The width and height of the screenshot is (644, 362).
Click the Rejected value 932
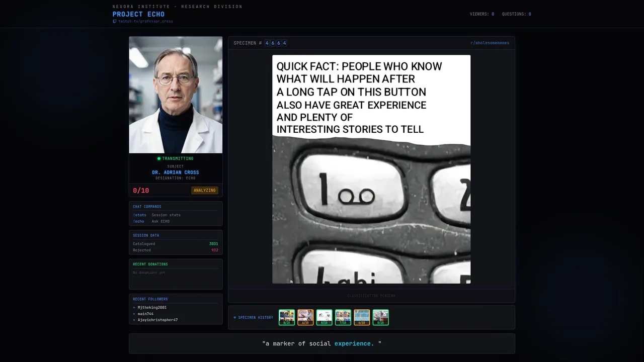tap(215, 250)
